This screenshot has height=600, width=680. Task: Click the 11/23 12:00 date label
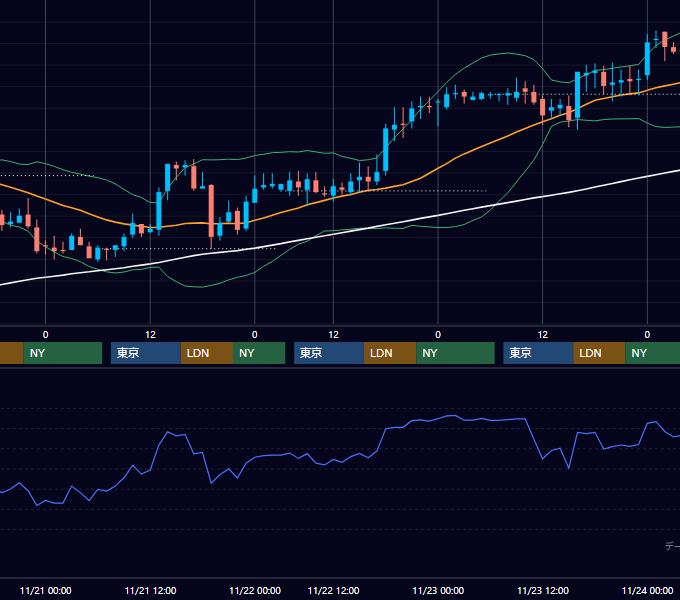coord(543,590)
